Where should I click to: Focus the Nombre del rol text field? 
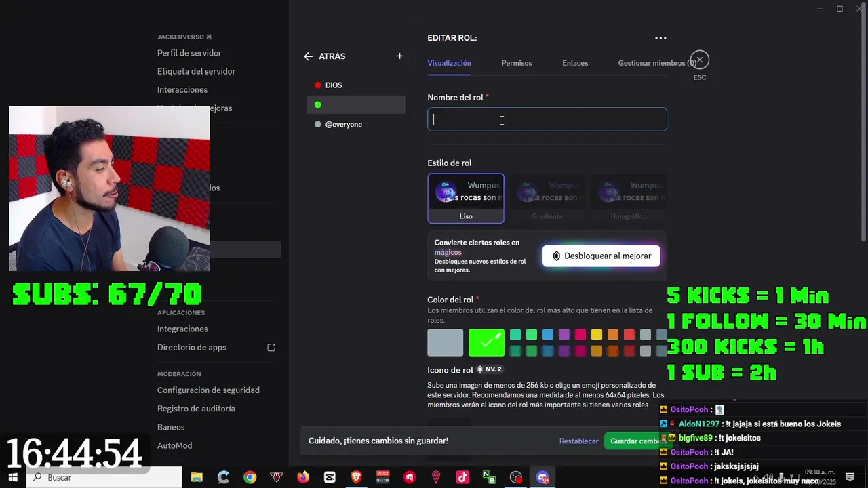click(547, 119)
